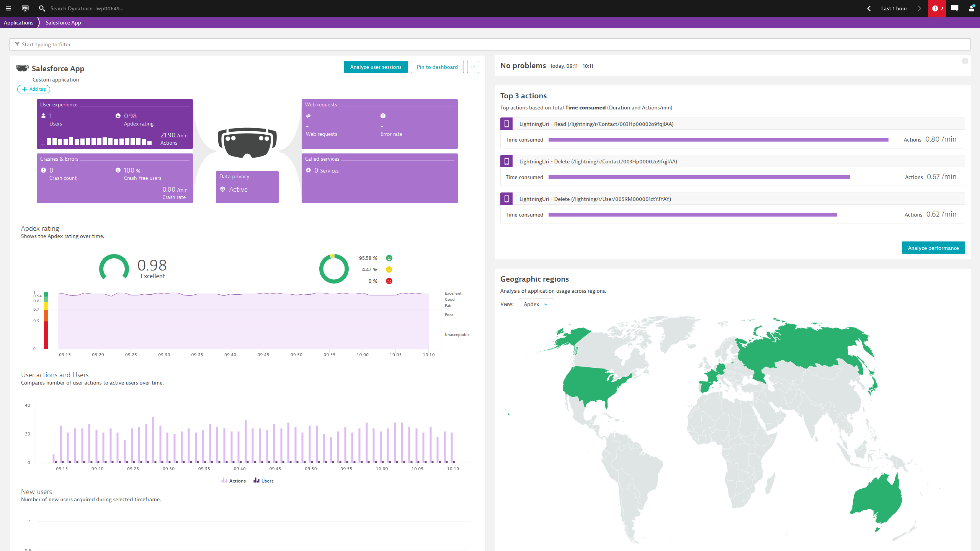Click the red frustrated face icon
980x551 pixels.
[x=389, y=281]
